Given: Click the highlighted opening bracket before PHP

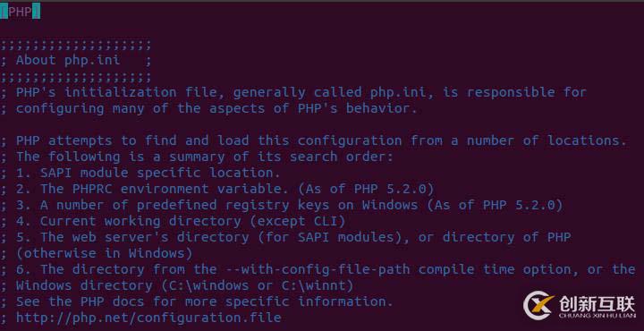Looking at the screenshot, I should [x=4, y=12].
